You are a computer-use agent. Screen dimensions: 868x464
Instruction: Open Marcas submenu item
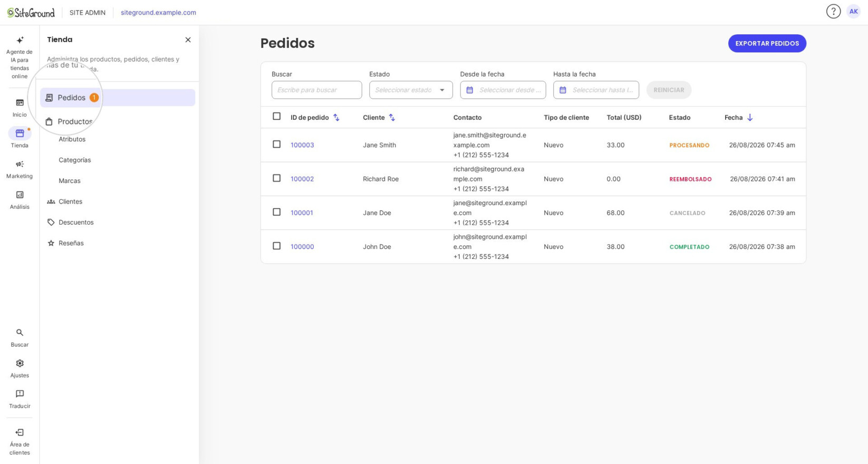[x=70, y=181]
